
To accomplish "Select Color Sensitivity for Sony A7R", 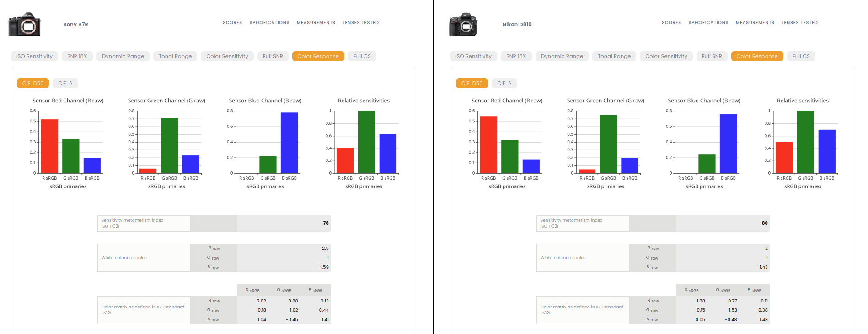I will coord(227,56).
